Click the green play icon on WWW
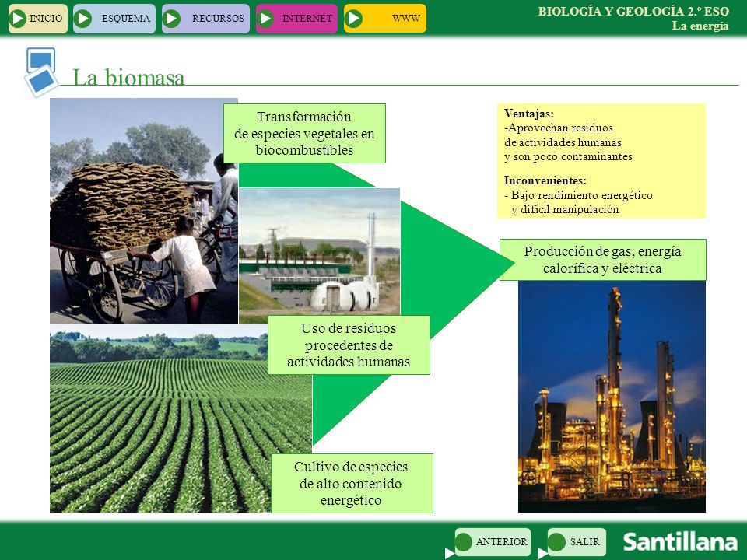The image size is (747, 560). click(x=354, y=19)
